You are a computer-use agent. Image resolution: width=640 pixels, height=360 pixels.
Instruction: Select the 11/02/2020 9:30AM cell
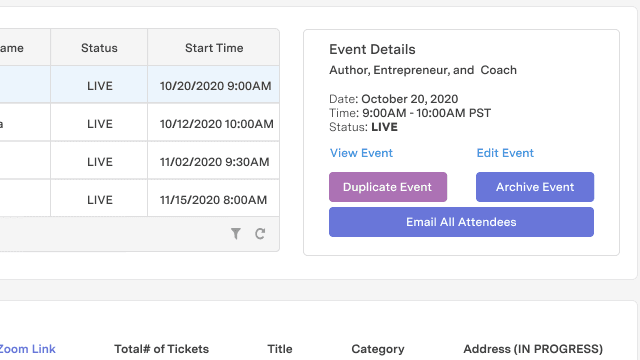click(214, 161)
